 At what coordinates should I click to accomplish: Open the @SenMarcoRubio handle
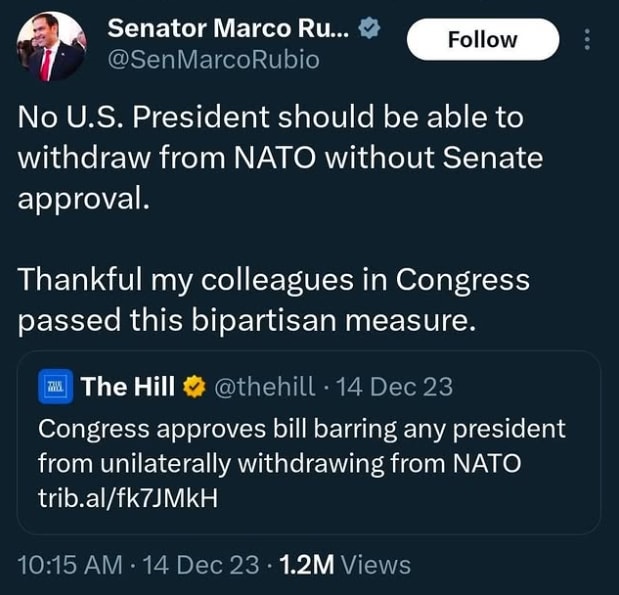pos(213,60)
